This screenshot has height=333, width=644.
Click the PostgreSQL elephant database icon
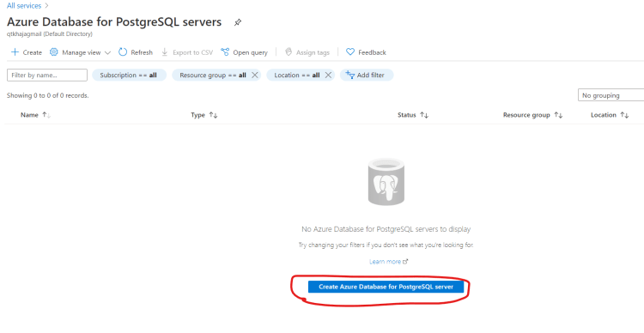pos(386,182)
